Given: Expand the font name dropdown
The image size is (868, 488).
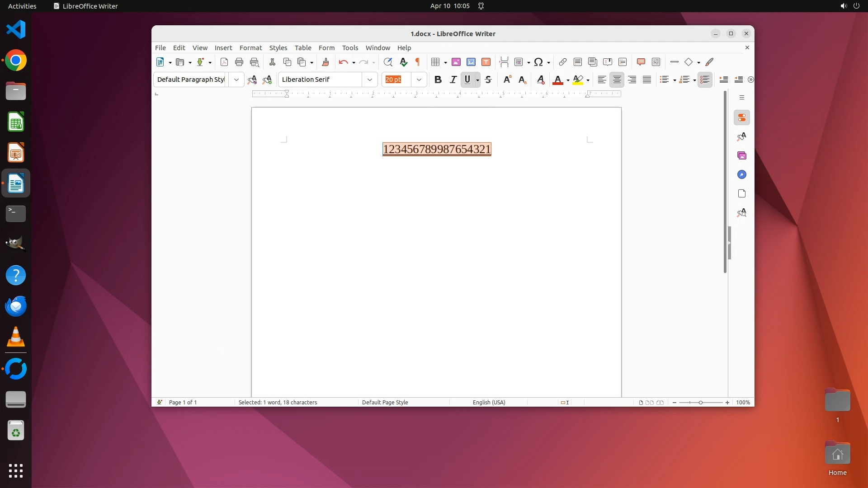Looking at the screenshot, I should tap(369, 80).
